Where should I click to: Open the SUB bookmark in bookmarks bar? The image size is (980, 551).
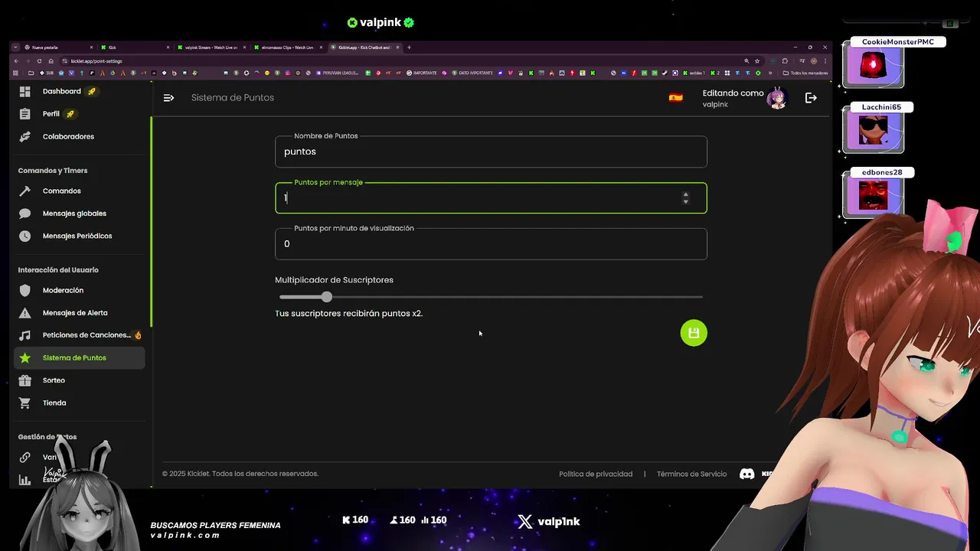coord(47,73)
